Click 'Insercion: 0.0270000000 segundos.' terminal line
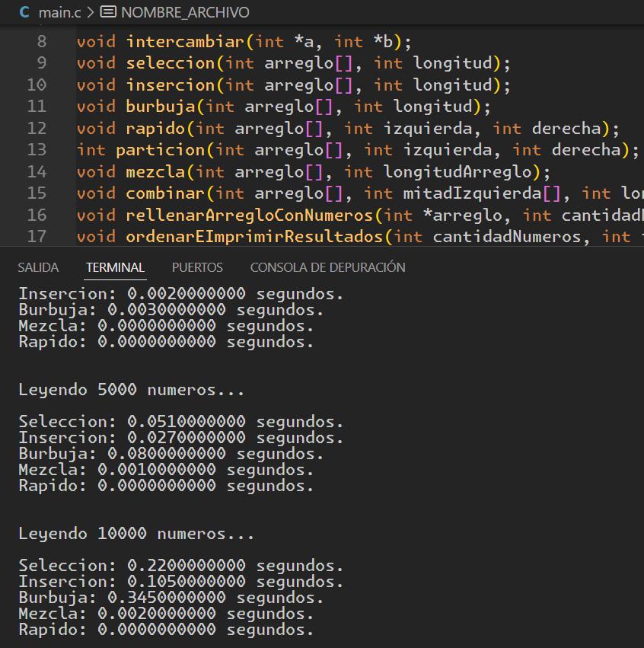The height and width of the screenshot is (648, 644). pos(181,438)
